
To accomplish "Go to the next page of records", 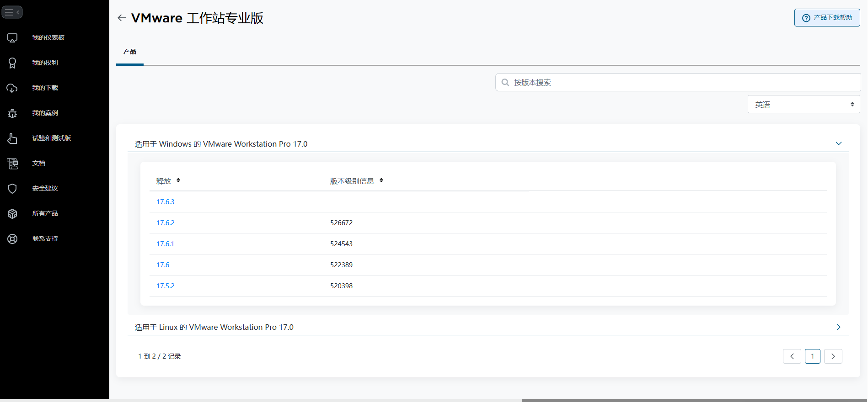I will tap(833, 356).
